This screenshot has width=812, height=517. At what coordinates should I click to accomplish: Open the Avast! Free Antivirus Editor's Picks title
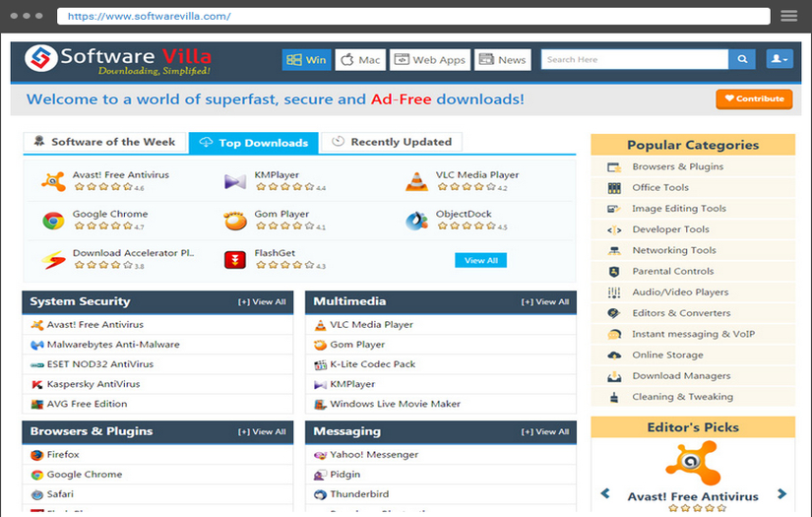(693, 496)
